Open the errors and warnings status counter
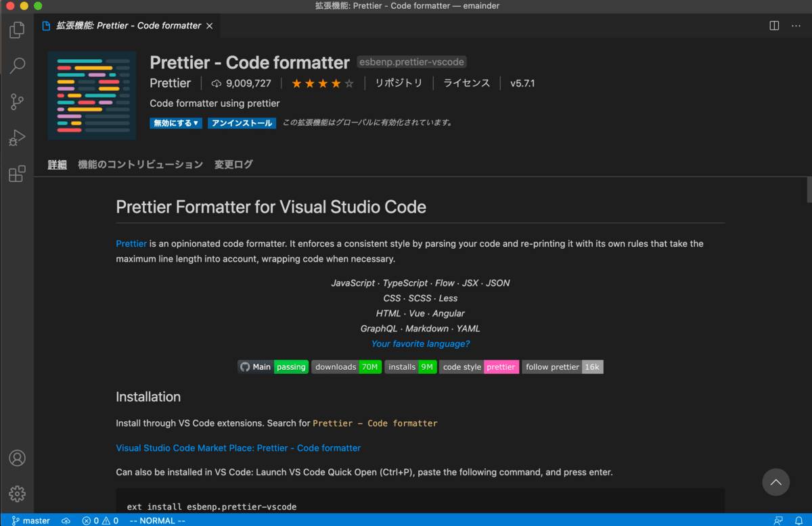Screen dimensions: 812x526 point(100,521)
